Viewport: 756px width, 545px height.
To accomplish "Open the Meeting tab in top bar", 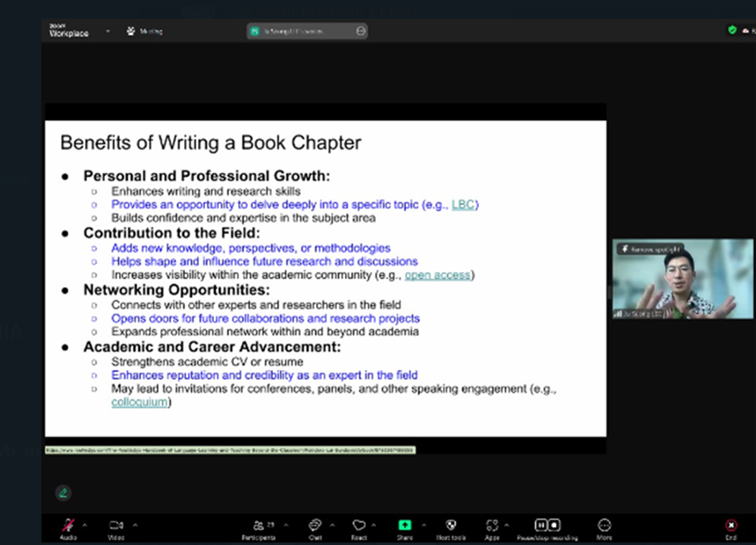I will [145, 31].
